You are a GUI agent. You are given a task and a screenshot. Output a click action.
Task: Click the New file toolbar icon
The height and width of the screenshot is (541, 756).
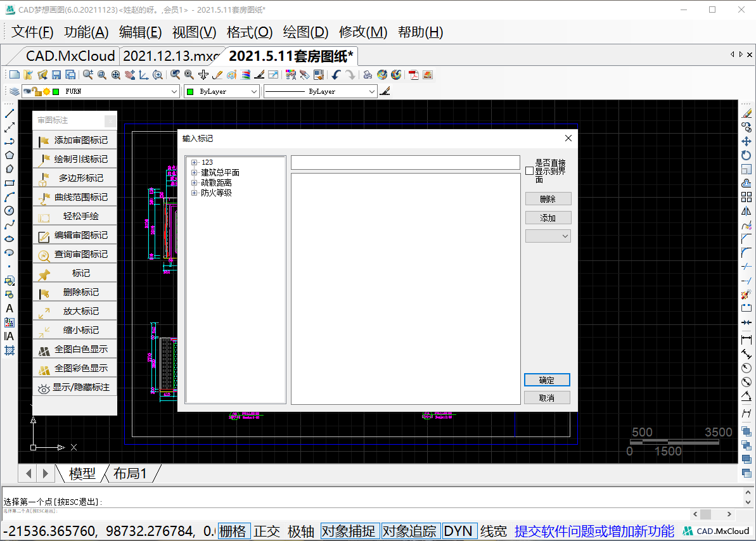(x=15, y=75)
